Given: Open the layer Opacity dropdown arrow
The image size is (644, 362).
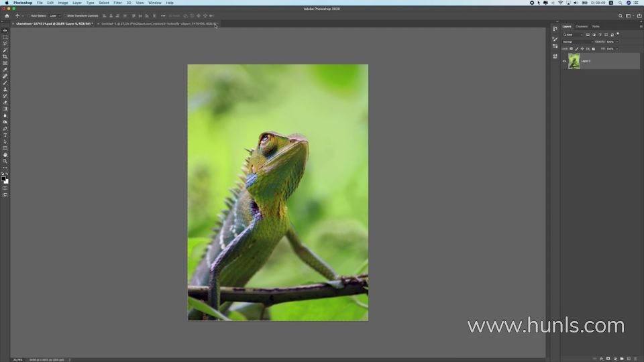Looking at the screenshot, I should click(616, 42).
